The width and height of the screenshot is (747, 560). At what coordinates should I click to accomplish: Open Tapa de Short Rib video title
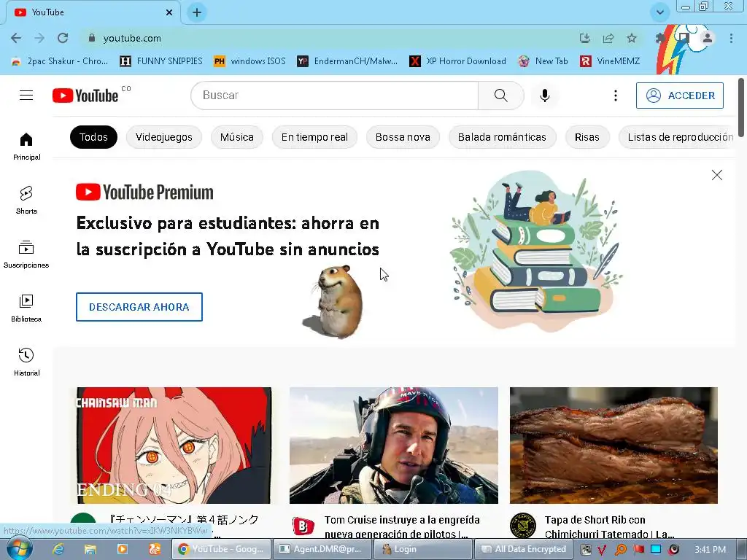click(609, 526)
